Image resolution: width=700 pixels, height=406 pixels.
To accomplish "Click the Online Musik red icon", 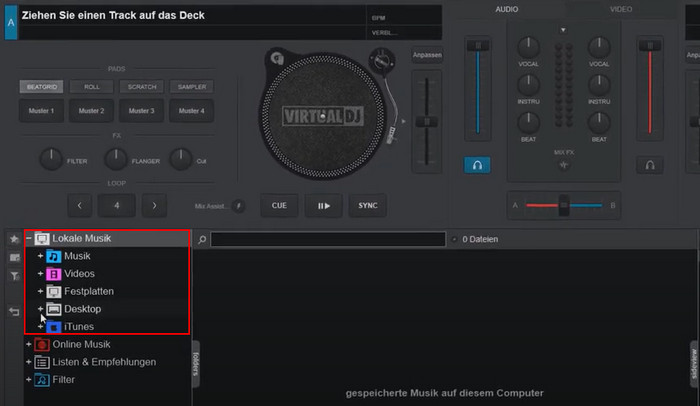I will (x=42, y=344).
